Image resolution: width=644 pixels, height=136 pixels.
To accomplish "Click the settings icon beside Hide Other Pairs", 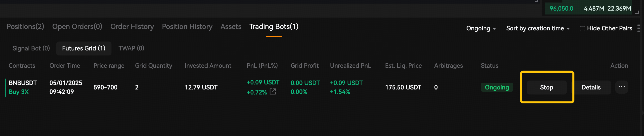I will point(639,28).
